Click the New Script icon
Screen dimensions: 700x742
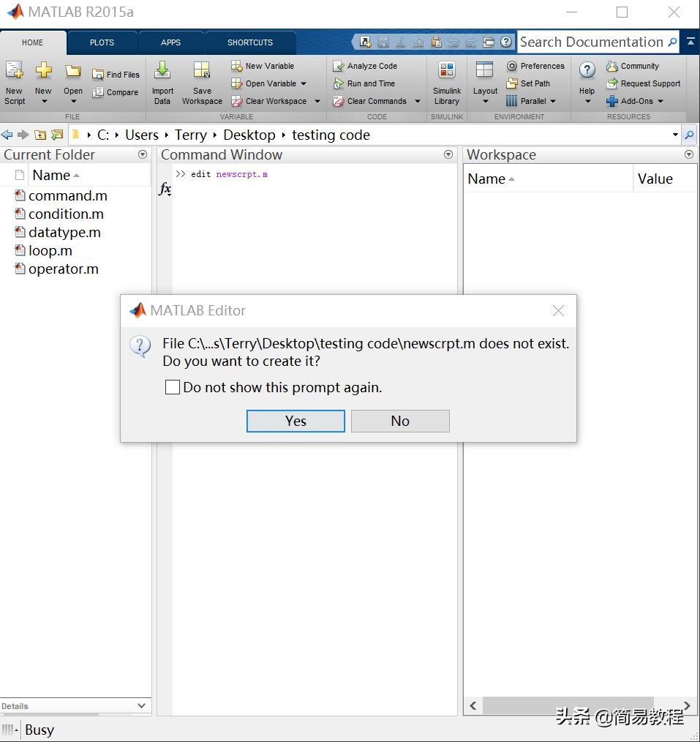point(14,70)
